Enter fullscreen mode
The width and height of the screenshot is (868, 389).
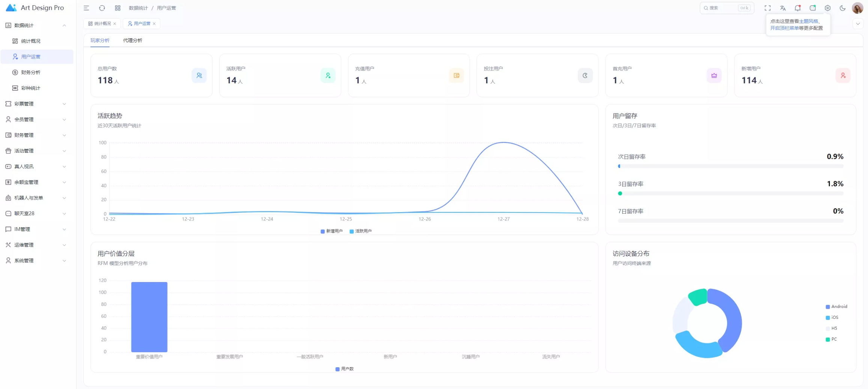click(x=767, y=8)
